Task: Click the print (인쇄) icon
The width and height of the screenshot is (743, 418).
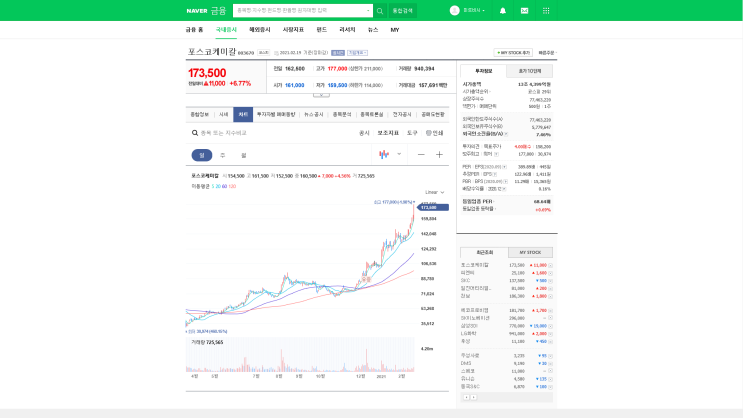Action: [x=428, y=133]
